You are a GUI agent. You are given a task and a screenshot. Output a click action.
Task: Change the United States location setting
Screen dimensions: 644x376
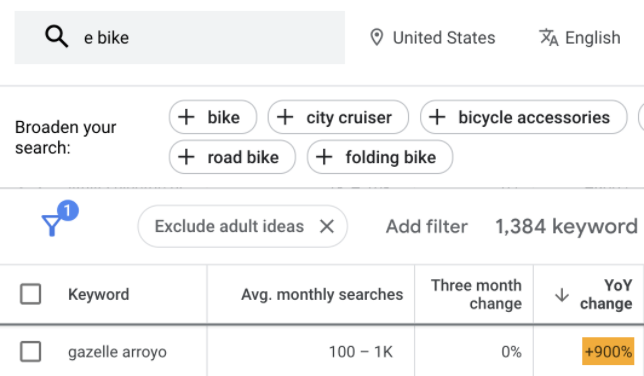[432, 37]
